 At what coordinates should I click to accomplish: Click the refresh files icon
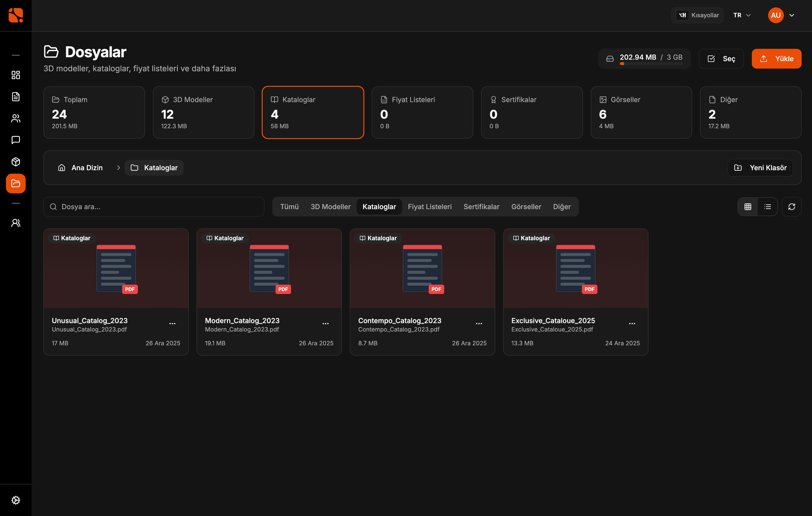(x=792, y=207)
